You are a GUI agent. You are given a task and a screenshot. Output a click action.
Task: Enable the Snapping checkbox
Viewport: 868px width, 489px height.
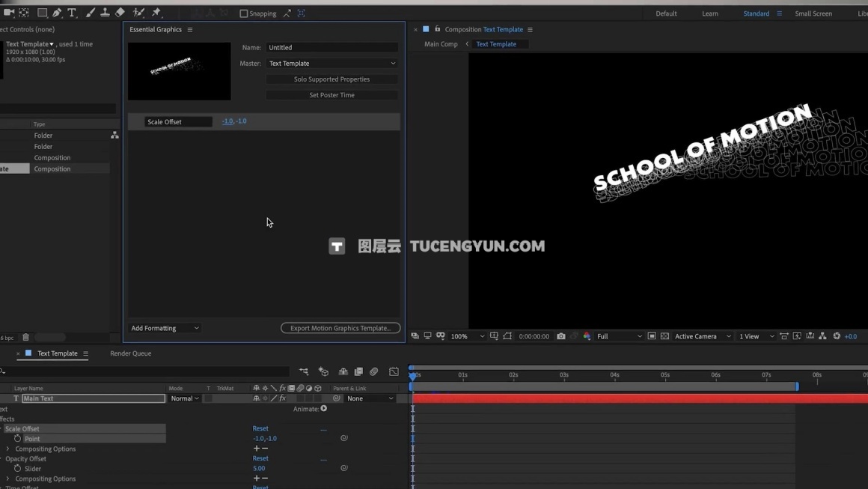click(x=244, y=13)
